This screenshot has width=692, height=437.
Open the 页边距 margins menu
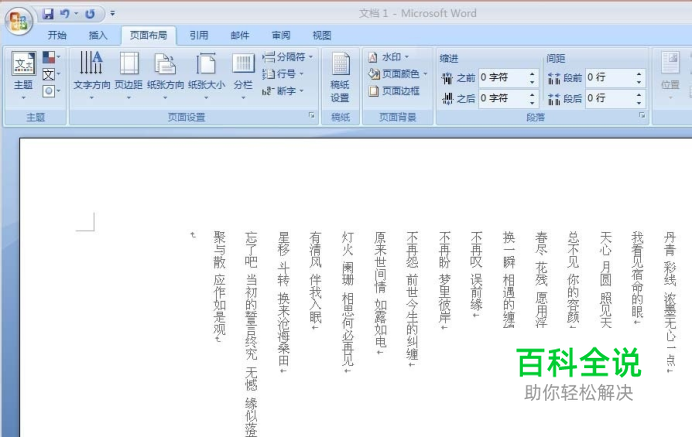[x=128, y=75]
